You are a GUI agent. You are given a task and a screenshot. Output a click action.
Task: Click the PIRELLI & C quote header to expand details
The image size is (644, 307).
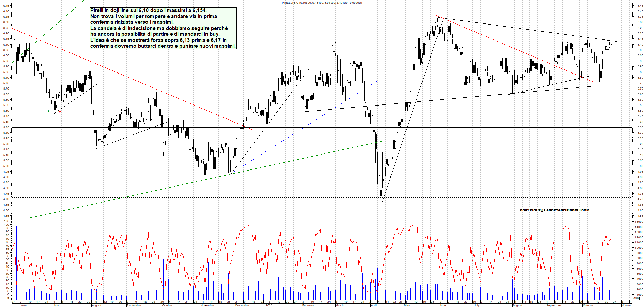click(x=322, y=2)
